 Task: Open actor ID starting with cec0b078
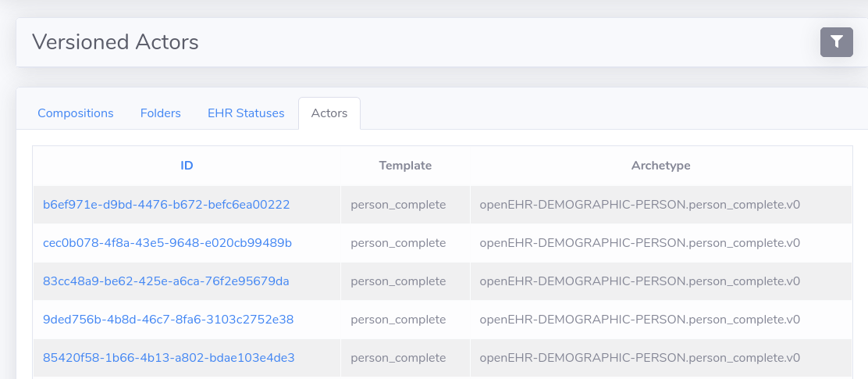tap(167, 243)
